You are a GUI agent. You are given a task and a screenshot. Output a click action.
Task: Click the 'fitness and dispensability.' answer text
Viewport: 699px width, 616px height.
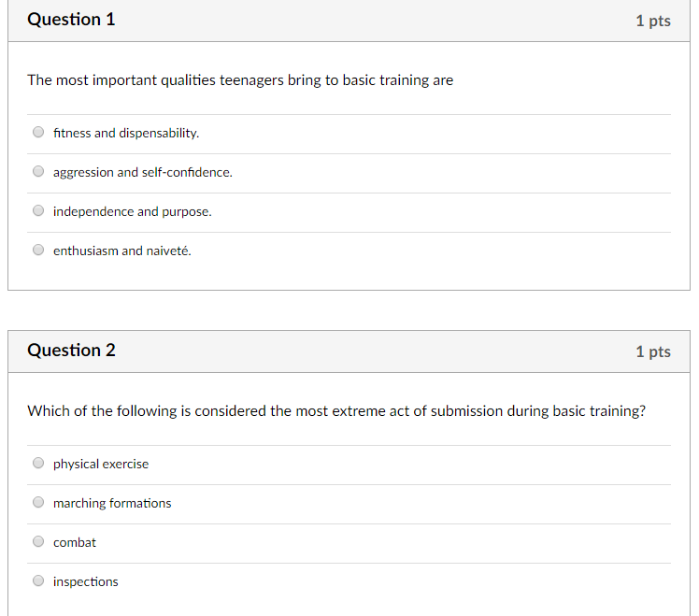pos(126,134)
